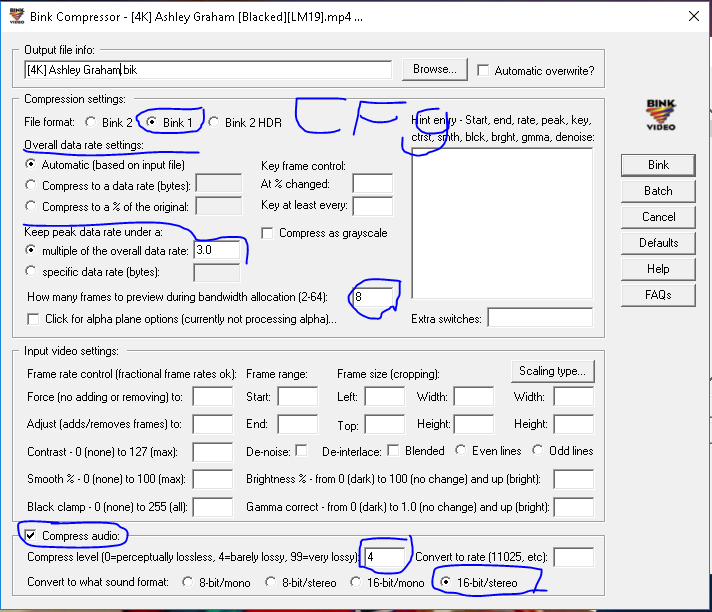Open the Help button
Screen dimensions: 712x612
(658, 269)
